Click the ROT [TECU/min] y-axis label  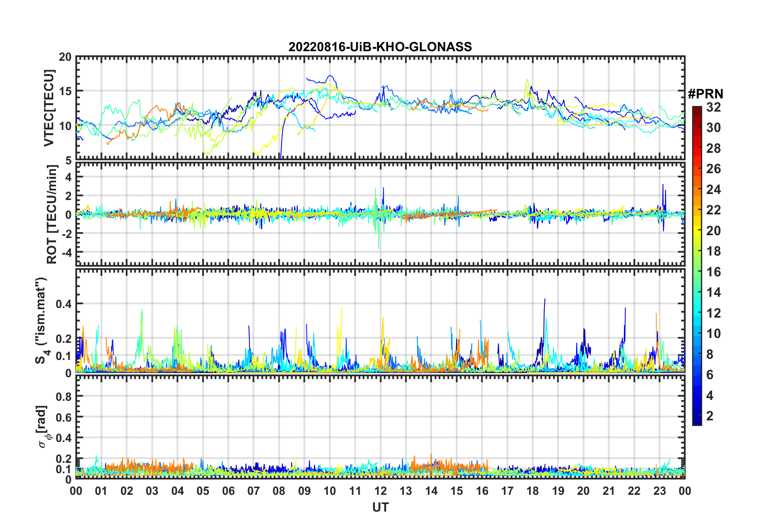(52, 214)
